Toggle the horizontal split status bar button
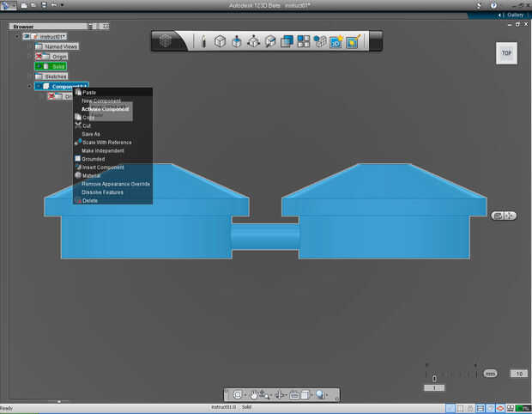The image size is (532, 414). 481,408
